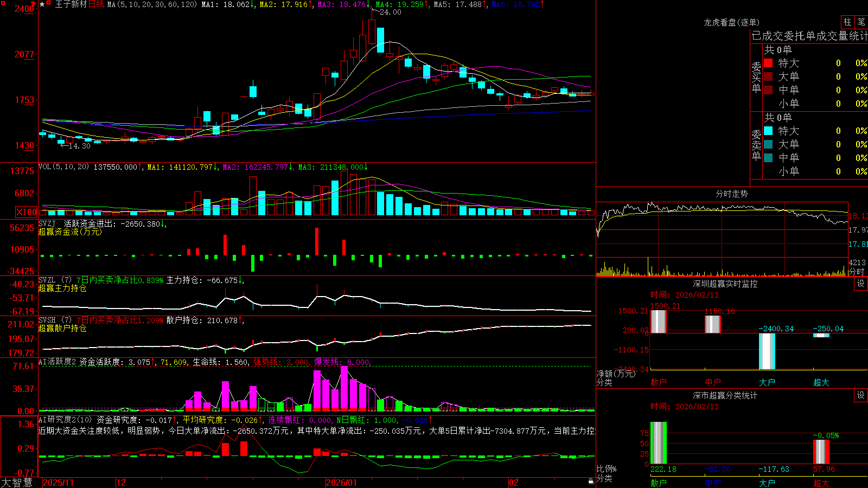Click 超赢资金流(万元) label
868x488 pixels.
click(70, 232)
